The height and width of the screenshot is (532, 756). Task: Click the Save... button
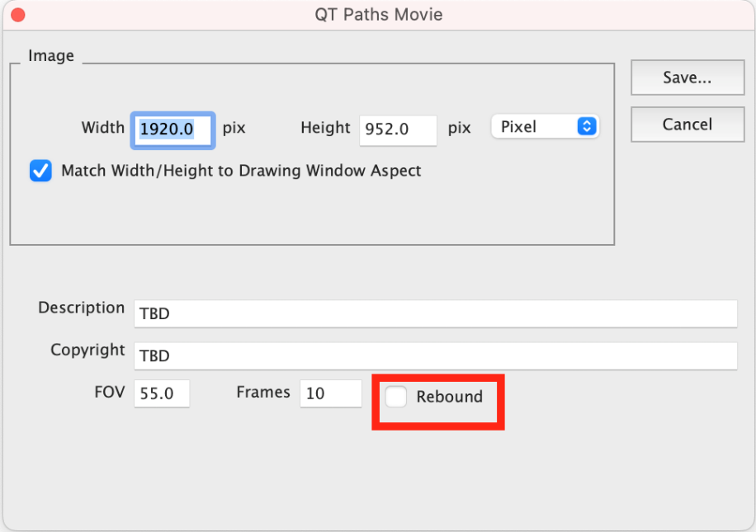687,77
